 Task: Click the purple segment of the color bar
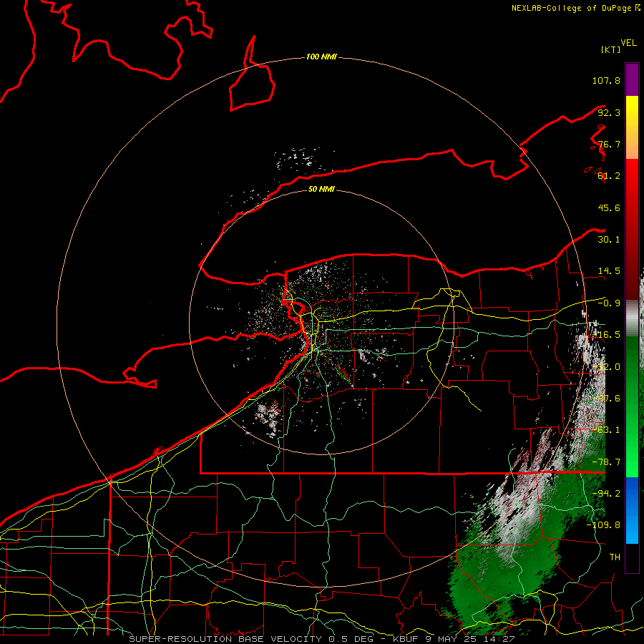[x=632, y=79]
